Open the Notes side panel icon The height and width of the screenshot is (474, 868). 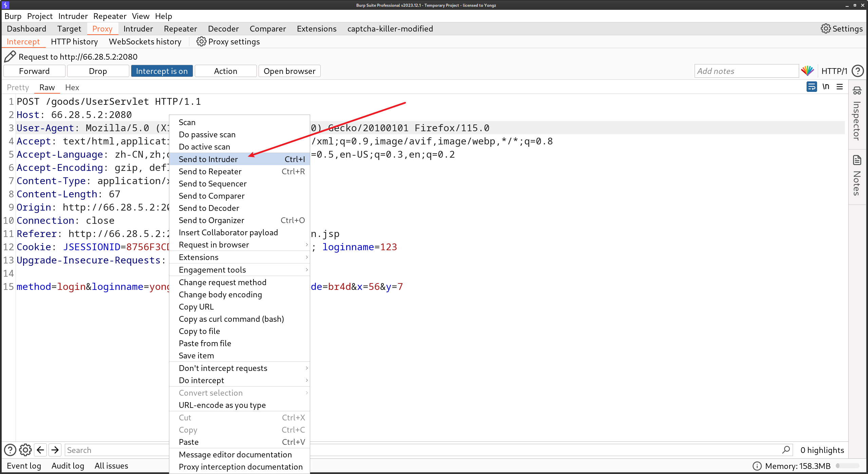(857, 160)
